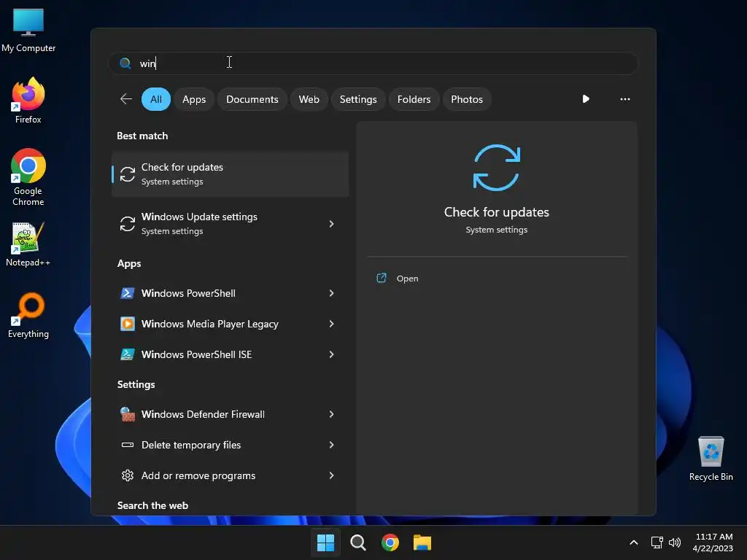This screenshot has height=560, width=747.
Task: Open Windows PowerShell ISE result text
Action: 196,354
